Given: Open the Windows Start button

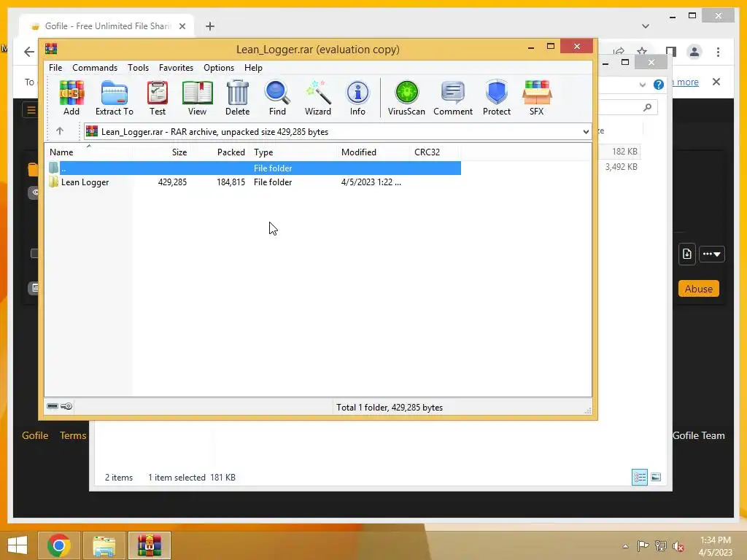Looking at the screenshot, I should pos(18,545).
